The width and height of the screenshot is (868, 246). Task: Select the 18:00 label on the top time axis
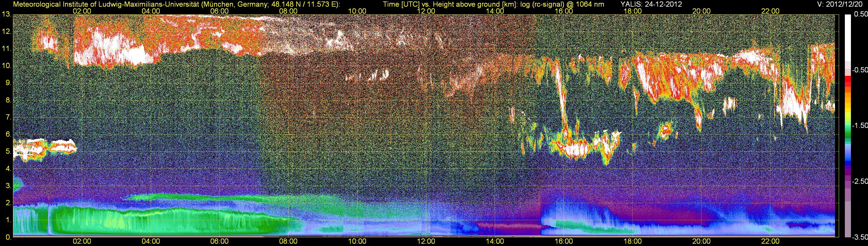click(632, 11)
